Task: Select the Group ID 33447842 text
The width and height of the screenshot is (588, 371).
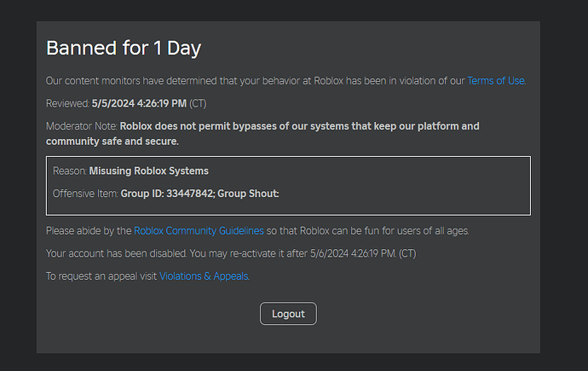Action: click(x=168, y=194)
